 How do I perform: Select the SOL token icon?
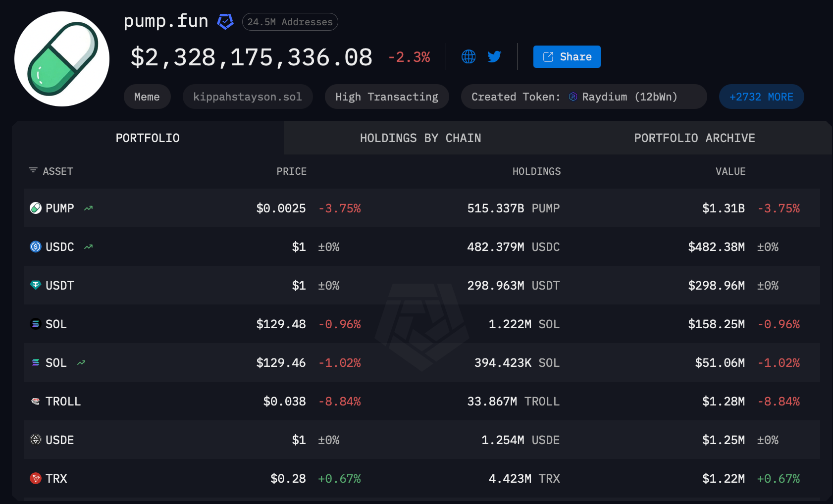35,324
